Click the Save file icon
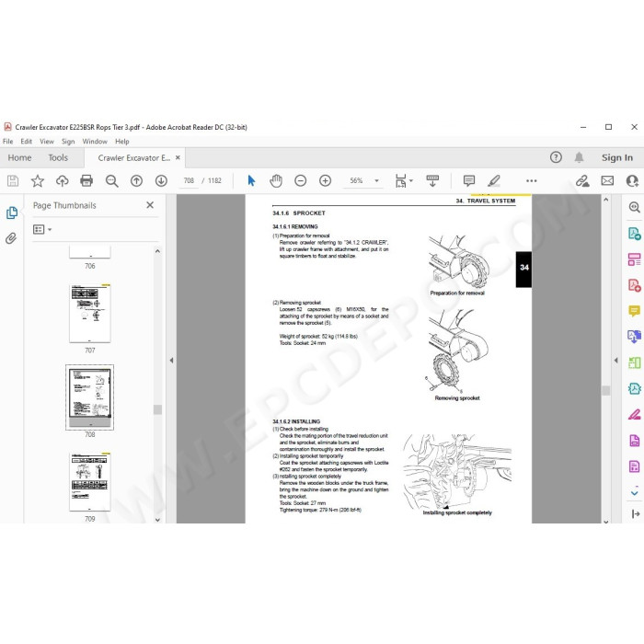This screenshot has width=644, height=644. pyautogui.click(x=13, y=180)
